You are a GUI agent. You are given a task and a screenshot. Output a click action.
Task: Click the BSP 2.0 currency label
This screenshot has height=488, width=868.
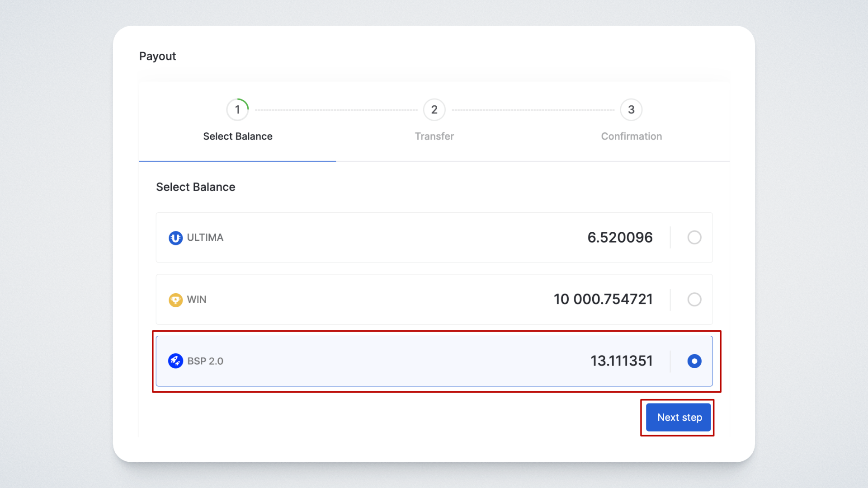pos(205,361)
